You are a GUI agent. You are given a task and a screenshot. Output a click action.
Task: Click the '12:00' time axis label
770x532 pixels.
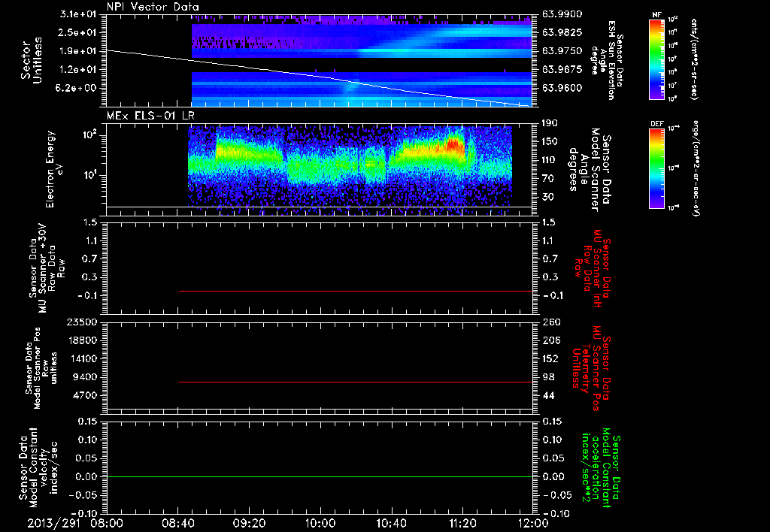[x=534, y=523]
